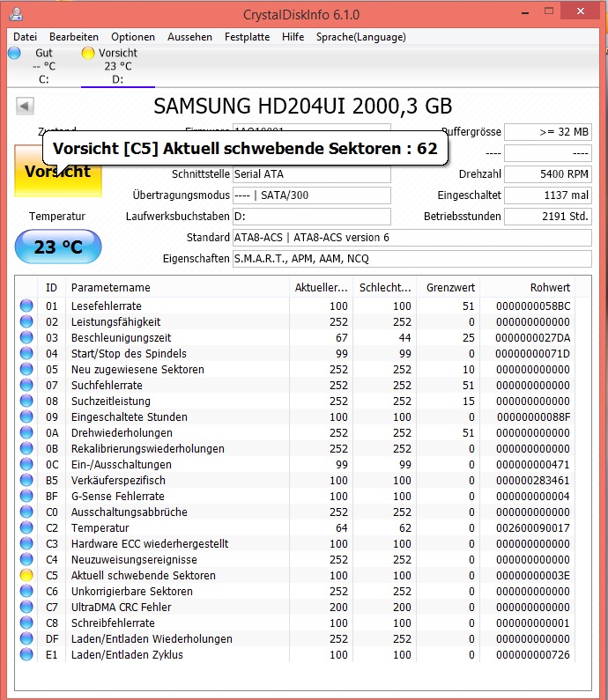Viewport: 608px width, 700px height.
Task: Click yellow warning orb of Aktuell schwebende Sektoren
Action: (26, 576)
